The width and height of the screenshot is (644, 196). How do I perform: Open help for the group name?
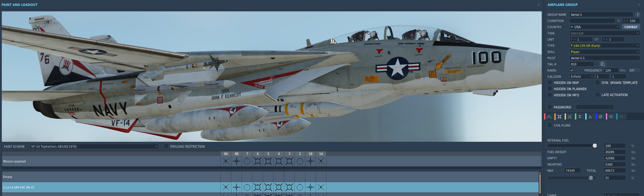click(638, 14)
